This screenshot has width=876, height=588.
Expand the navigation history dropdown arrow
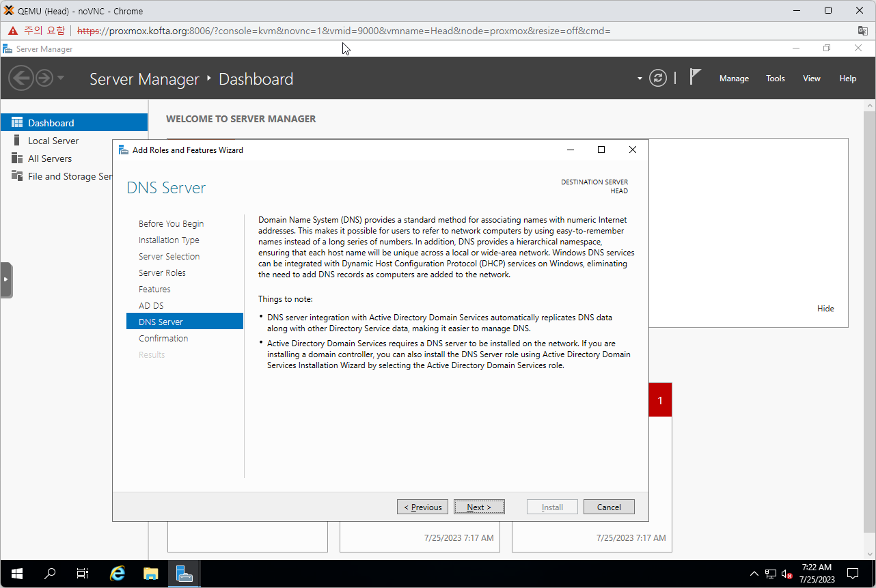point(61,78)
